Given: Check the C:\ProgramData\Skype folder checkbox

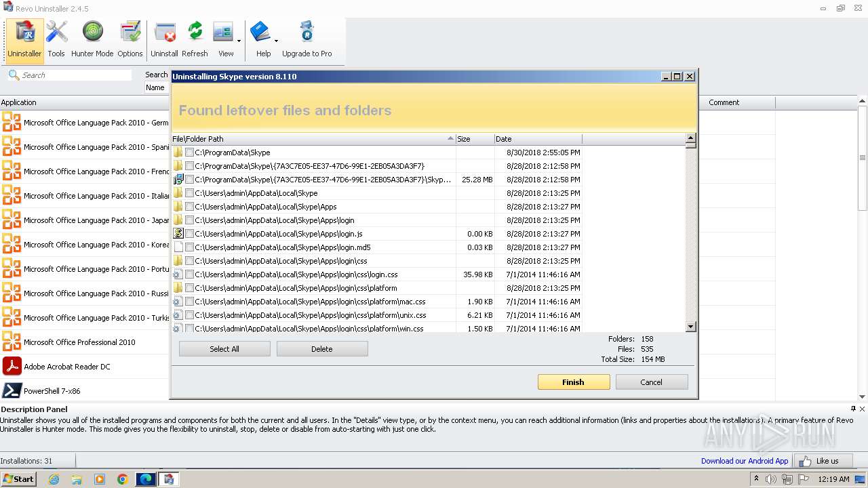Looking at the screenshot, I should tap(189, 152).
